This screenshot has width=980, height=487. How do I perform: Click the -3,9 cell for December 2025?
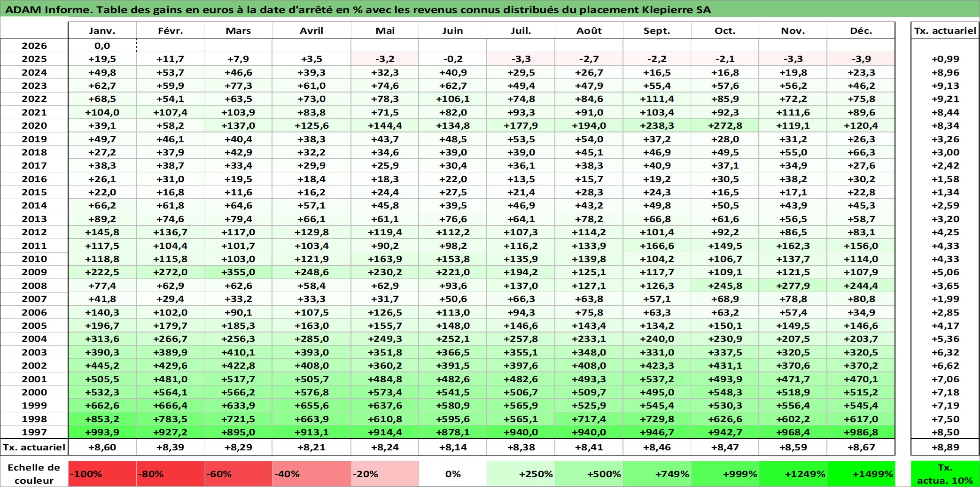coord(861,59)
